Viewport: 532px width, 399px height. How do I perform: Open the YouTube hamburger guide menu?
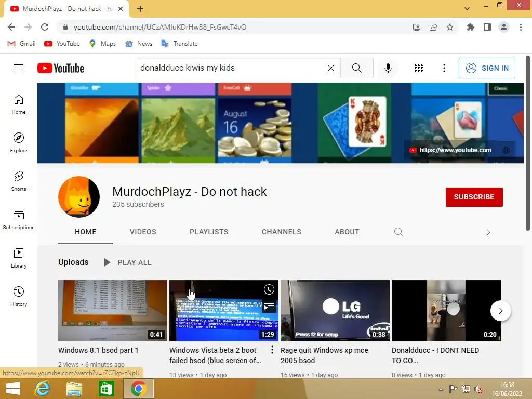(19, 68)
